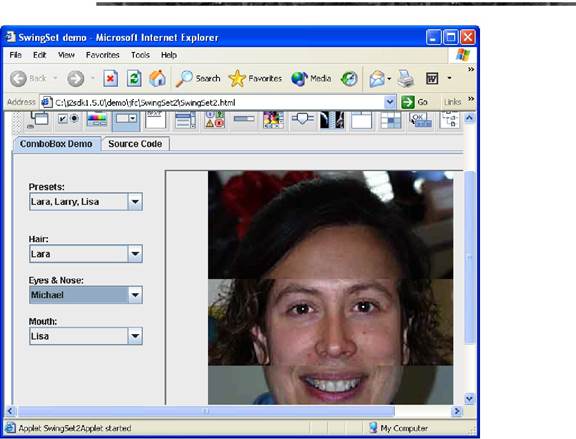Open the Table demo icon
Screen dimensions: 576x439
(x=390, y=120)
